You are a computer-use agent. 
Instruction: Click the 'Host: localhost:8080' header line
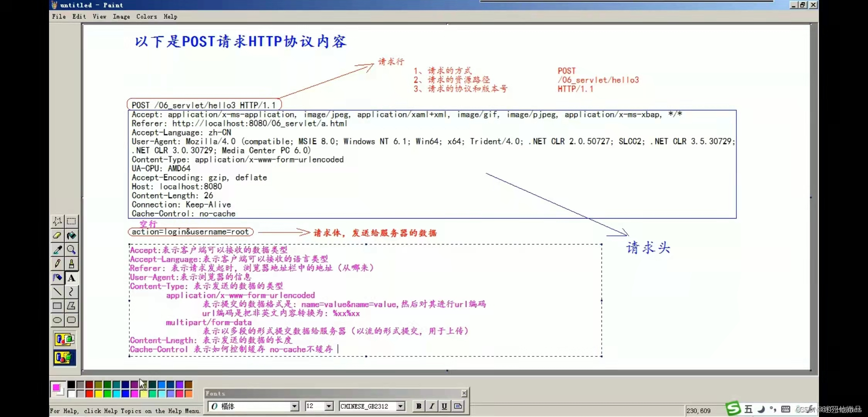click(177, 186)
